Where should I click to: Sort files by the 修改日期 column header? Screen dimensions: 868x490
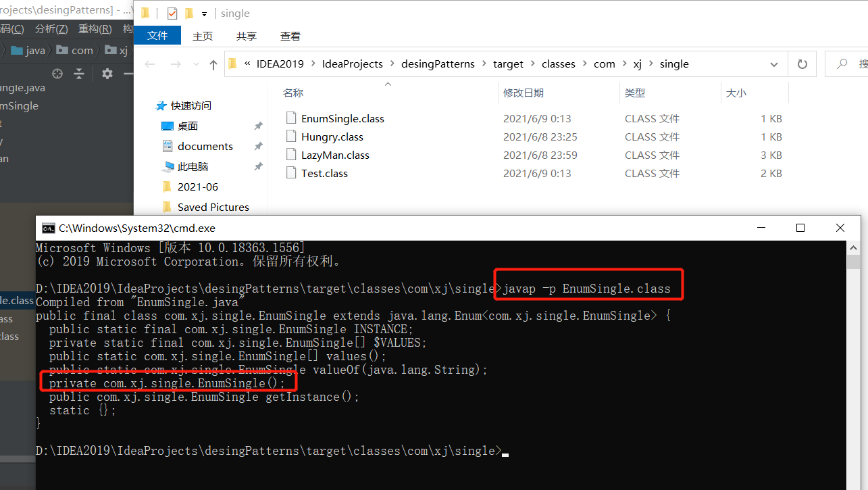coord(524,93)
